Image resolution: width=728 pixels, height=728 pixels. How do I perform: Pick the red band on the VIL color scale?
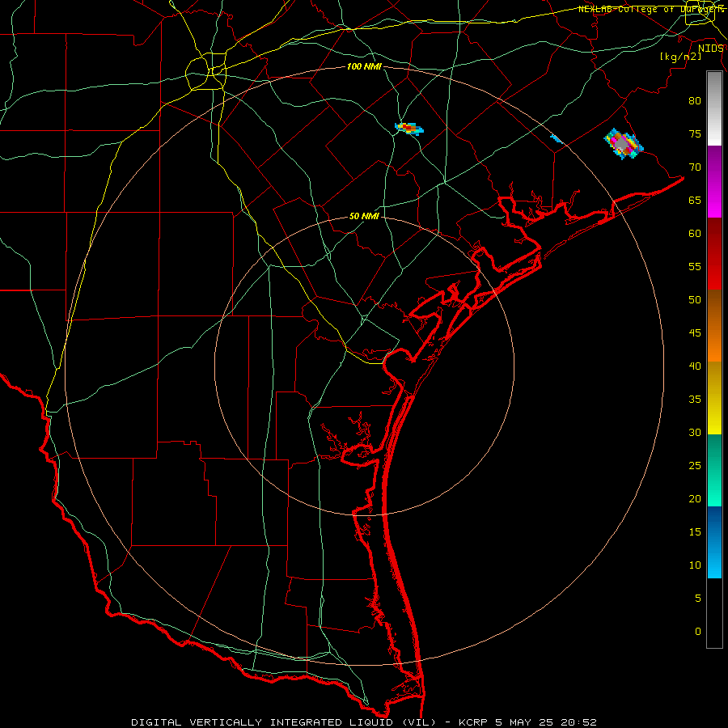coord(714,254)
